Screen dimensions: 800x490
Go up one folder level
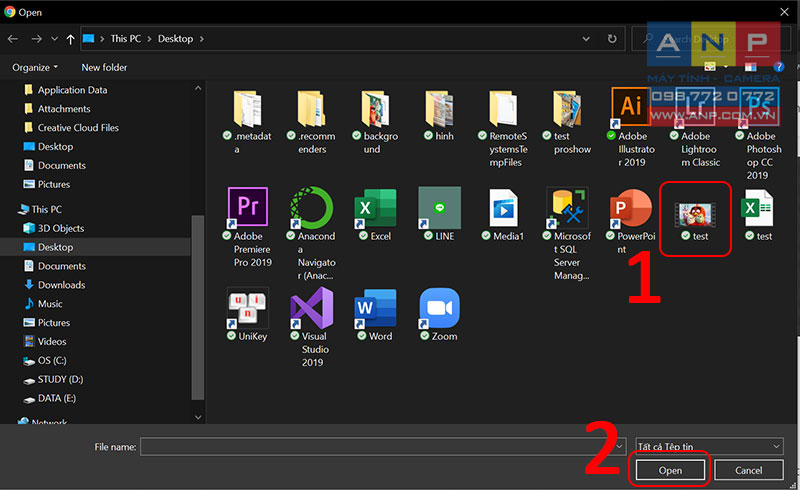[70, 39]
